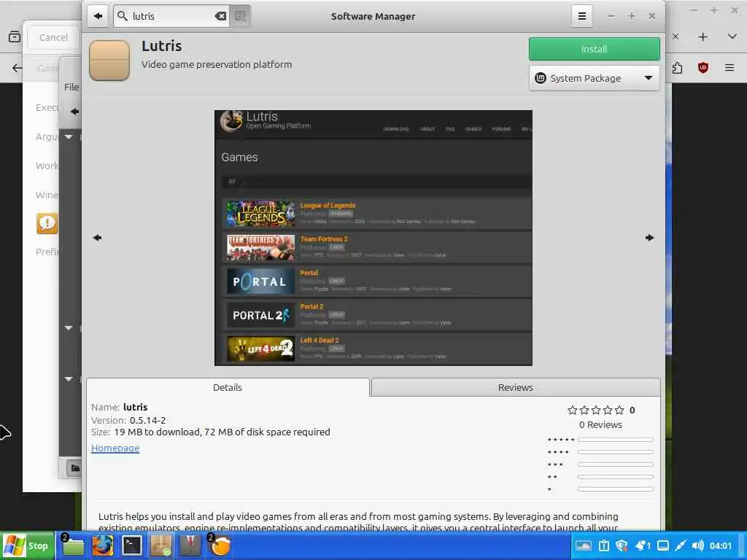Open Firefox from the taskbar
Screen dimensions: 747x560
[x=103, y=545]
